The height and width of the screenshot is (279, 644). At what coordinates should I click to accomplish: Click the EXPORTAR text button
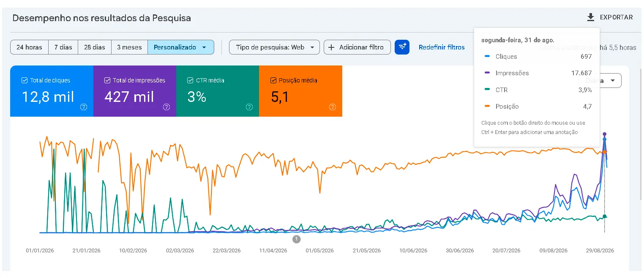616,17
